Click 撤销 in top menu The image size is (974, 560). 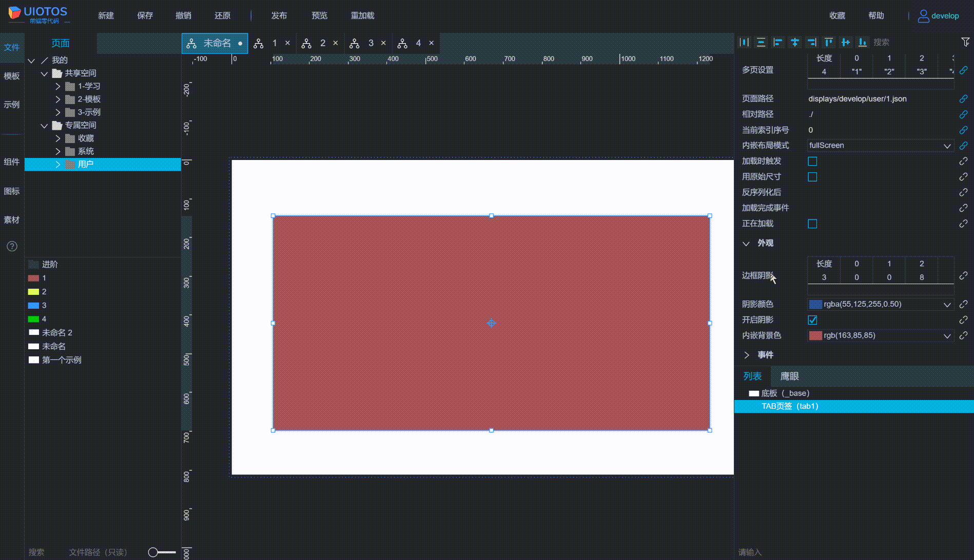183,16
